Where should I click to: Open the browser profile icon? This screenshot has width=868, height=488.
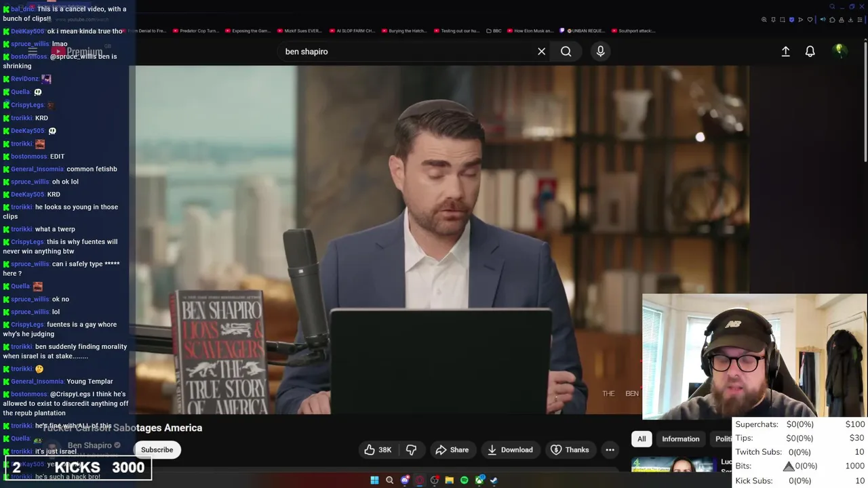coord(842,20)
